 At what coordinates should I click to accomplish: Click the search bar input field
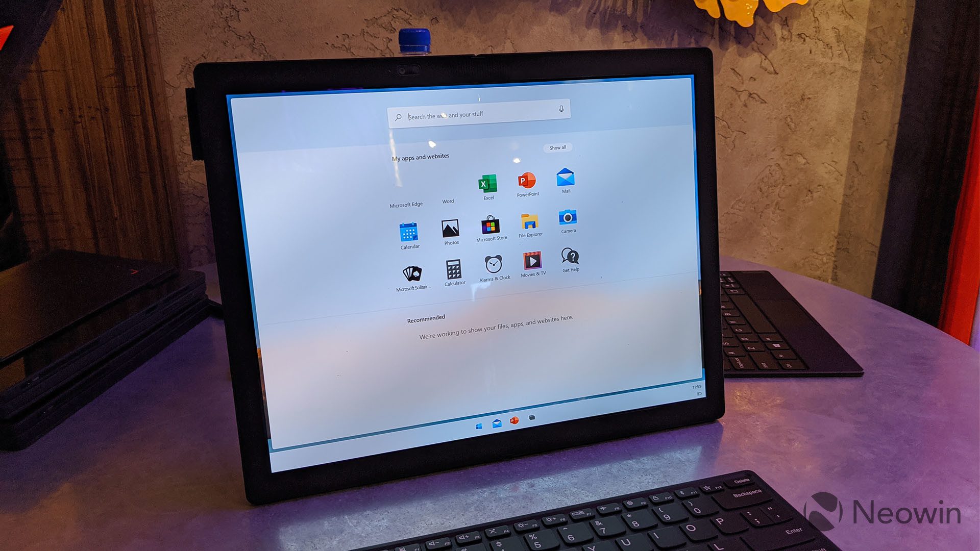click(480, 114)
